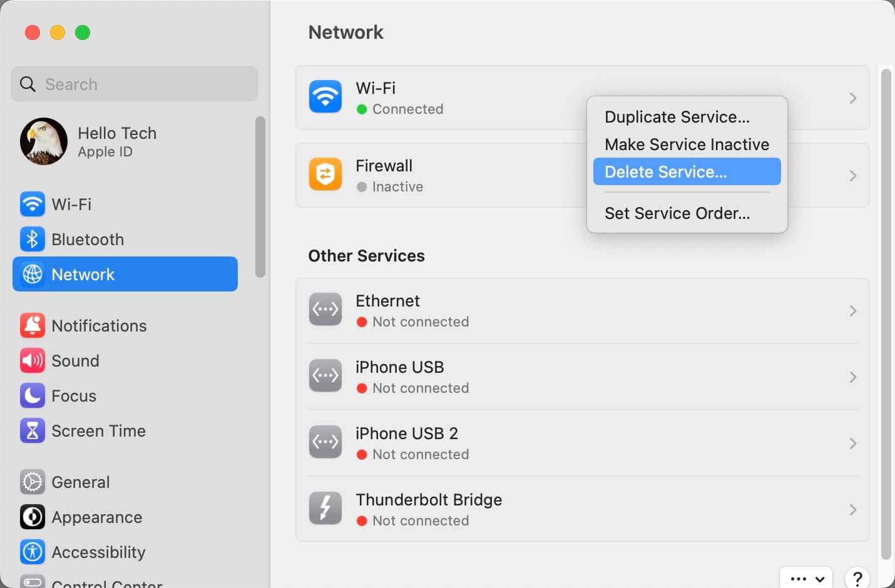The image size is (895, 588).
Task: Click the Network globe icon
Action: [32, 274]
